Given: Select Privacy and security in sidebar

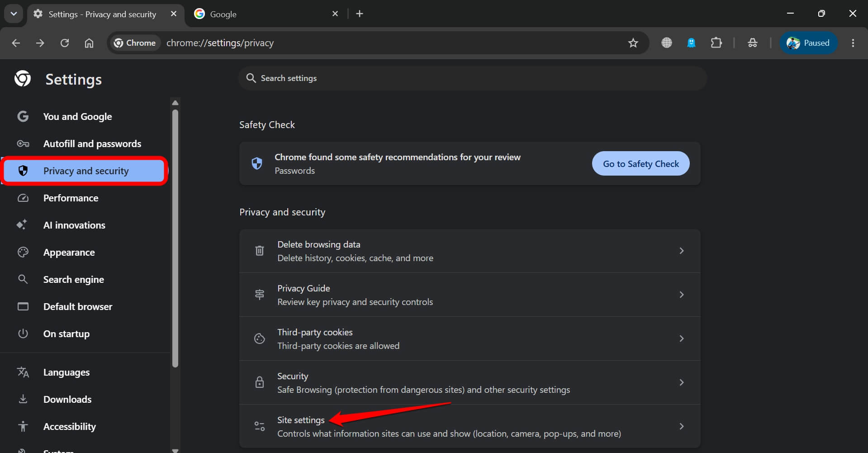Looking at the screenshot, I should click(85, 171).
